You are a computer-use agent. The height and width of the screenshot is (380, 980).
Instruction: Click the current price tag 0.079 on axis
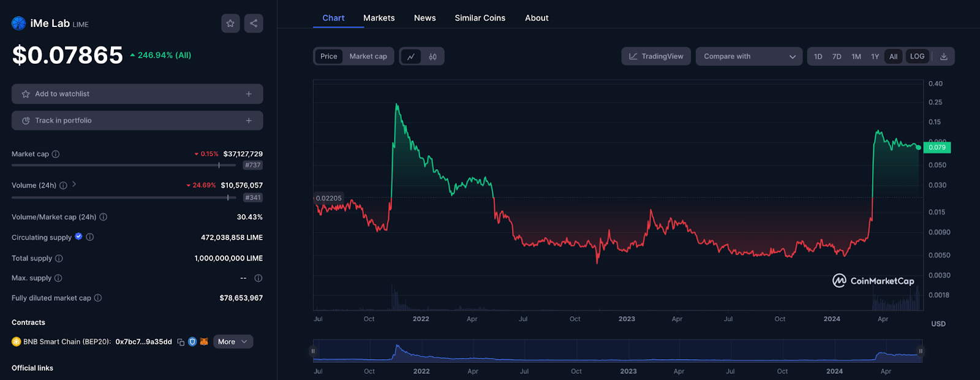[x=937, y=147]
